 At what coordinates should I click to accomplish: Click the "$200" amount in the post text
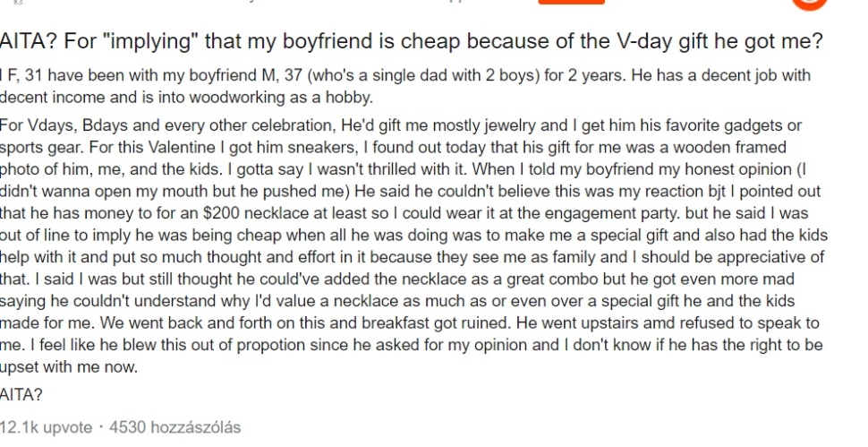point(221,213)
